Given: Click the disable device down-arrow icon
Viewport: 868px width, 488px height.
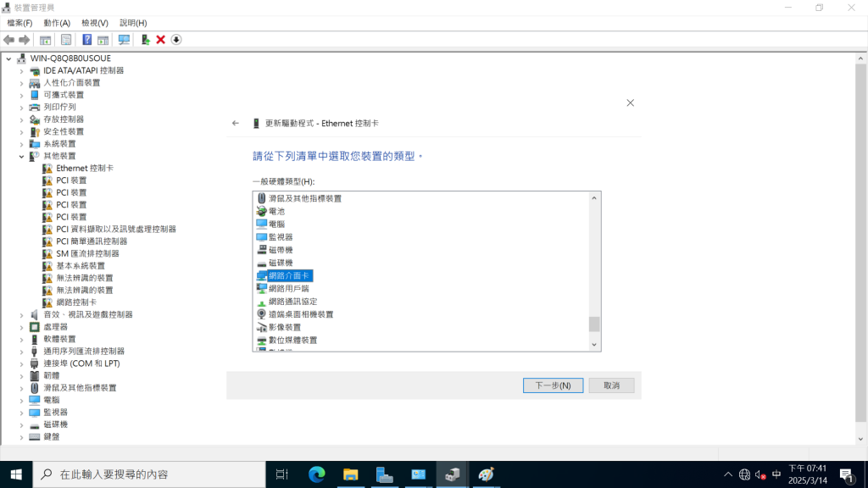Looking at the screenshot, I should click(176, 40).
